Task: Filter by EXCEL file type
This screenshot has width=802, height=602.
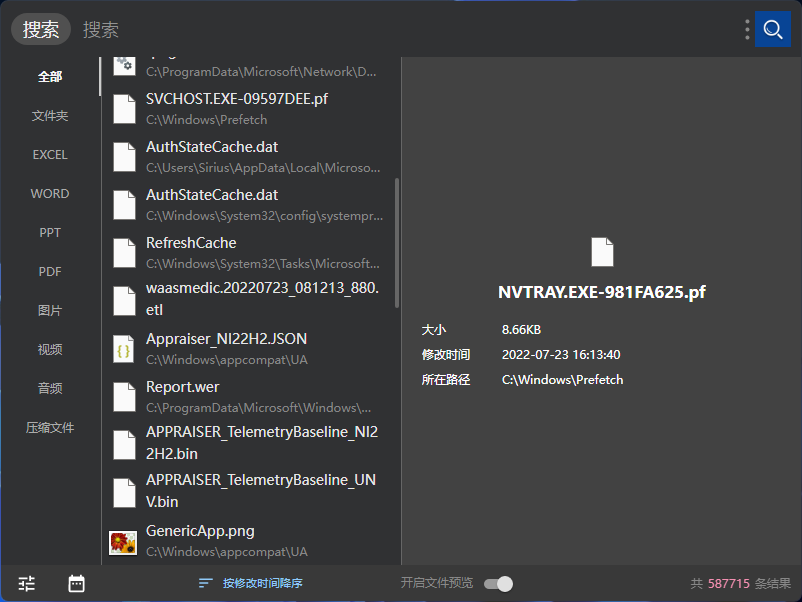Action: 50,154
